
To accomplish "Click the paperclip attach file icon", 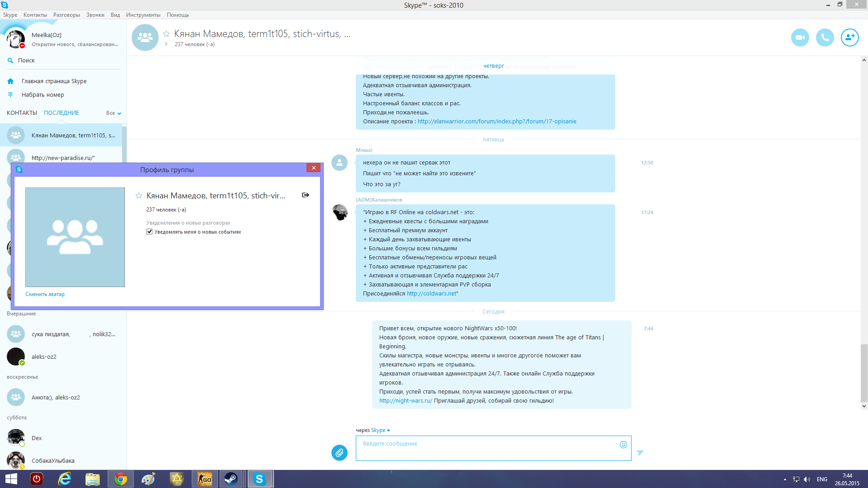I will tap(339, 452).
